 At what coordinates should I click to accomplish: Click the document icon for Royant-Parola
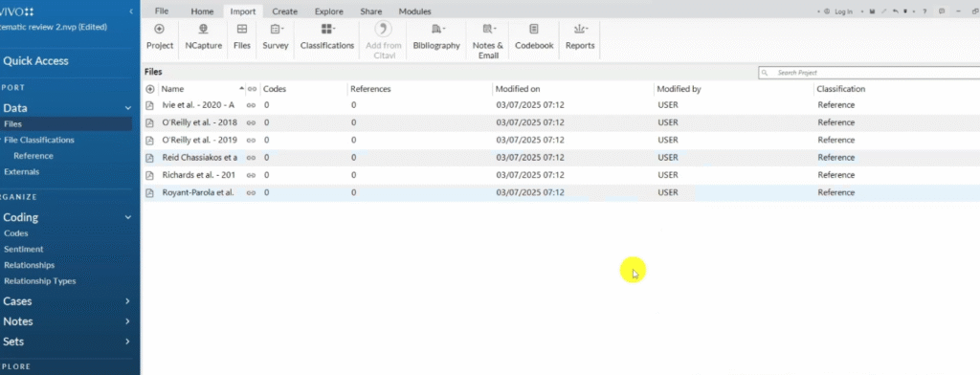point(149,193)
